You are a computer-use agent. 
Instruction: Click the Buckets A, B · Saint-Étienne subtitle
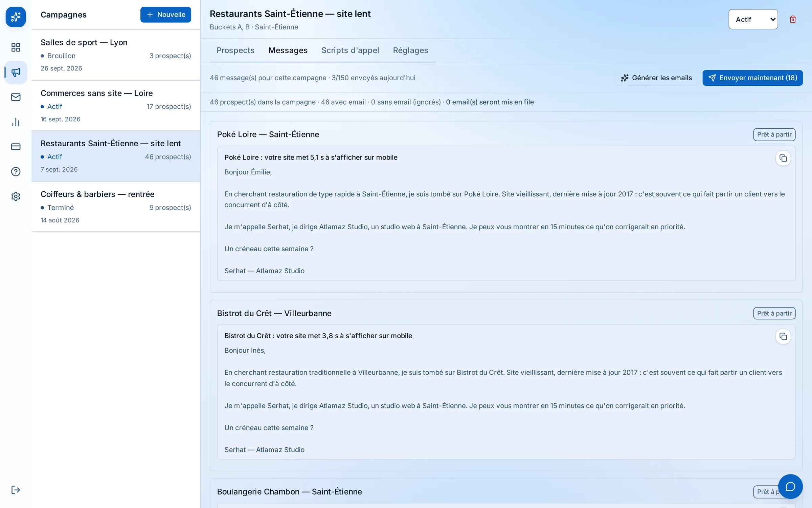pyautogui.click(x=254, y=27)
